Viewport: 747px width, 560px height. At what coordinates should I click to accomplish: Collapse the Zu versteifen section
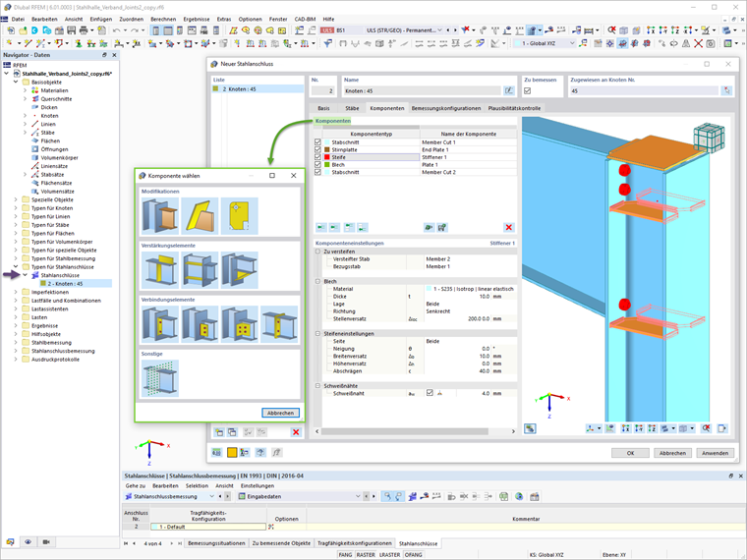click(317, 252)
